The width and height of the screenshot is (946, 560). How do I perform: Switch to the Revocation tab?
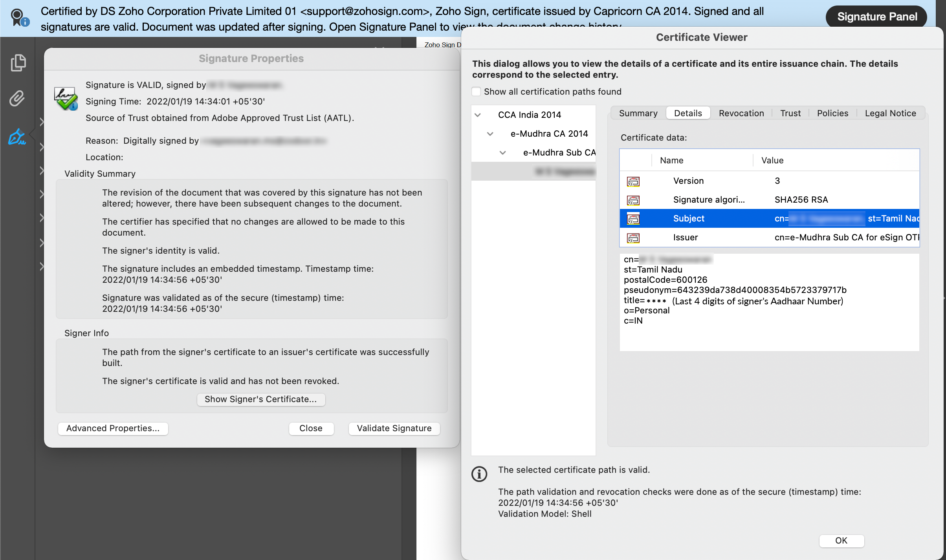(x=741, y=113)
